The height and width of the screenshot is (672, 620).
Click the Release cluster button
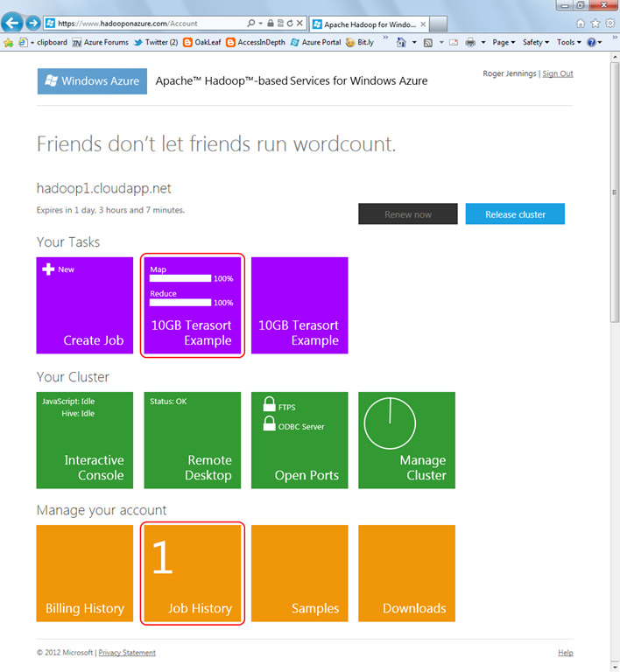click(x=515, y=213)
